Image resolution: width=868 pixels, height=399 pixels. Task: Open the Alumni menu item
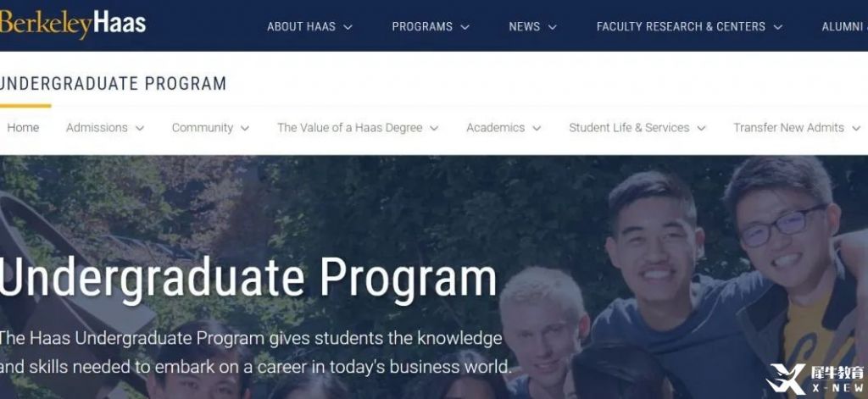click(844, 26)
